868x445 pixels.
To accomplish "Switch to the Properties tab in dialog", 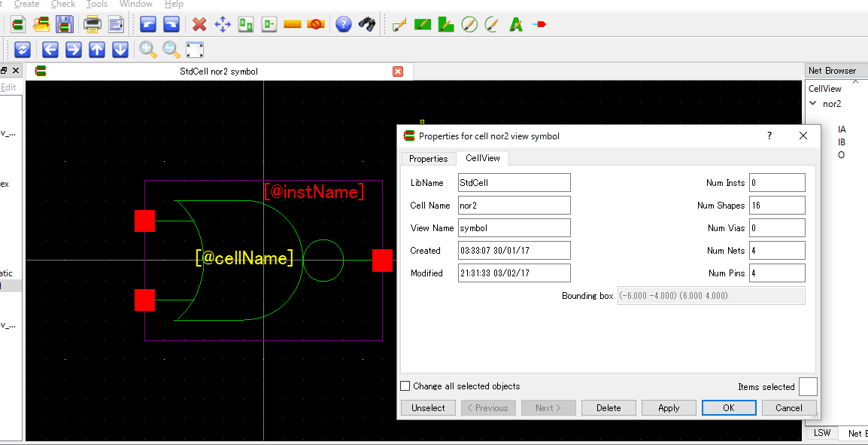I will click(429, 158).
